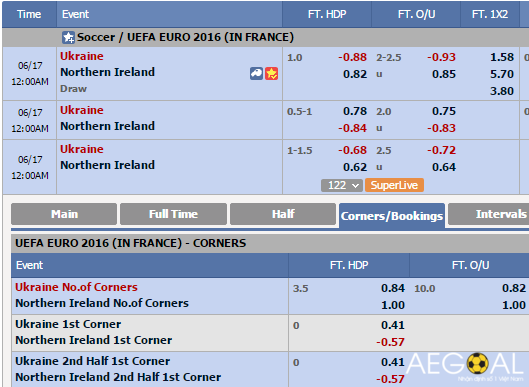Expand the 122 more markets dropdown

point(342,185)
